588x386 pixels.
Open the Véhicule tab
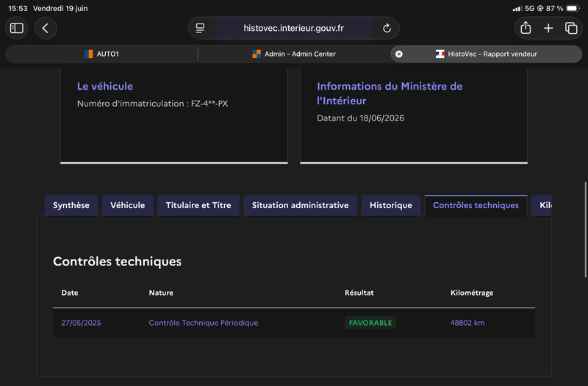pyautogui.click(x=127, y=205)
